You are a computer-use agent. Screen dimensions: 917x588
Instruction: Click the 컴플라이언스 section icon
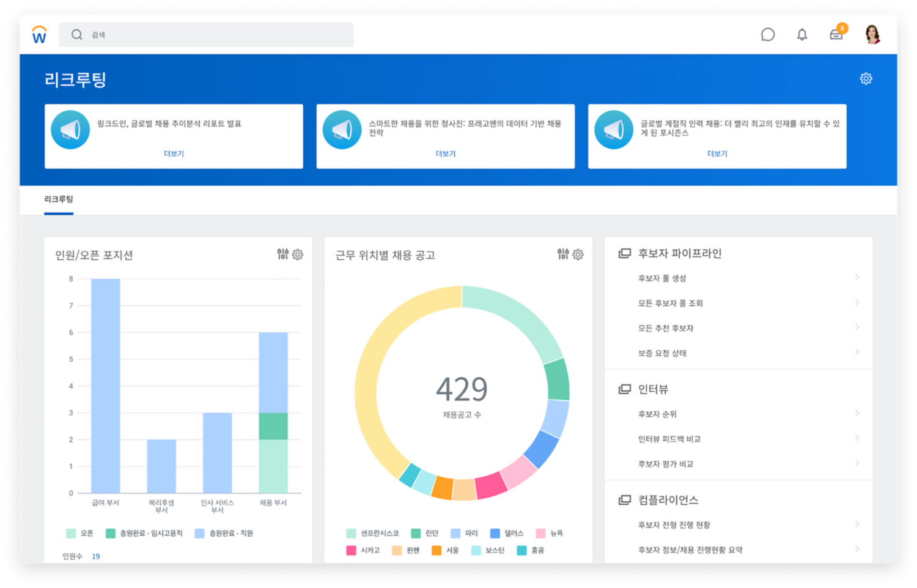(x=624, y=500)
